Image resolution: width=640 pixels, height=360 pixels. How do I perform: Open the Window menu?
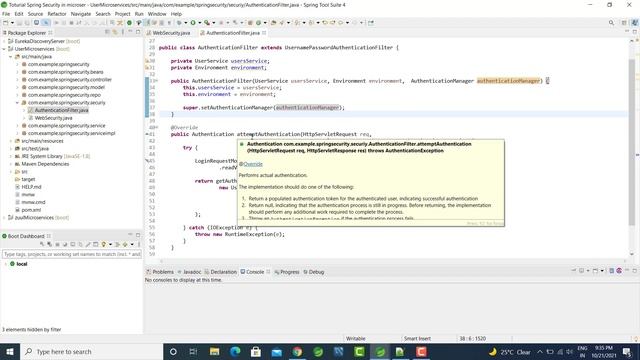click(157, 14)
